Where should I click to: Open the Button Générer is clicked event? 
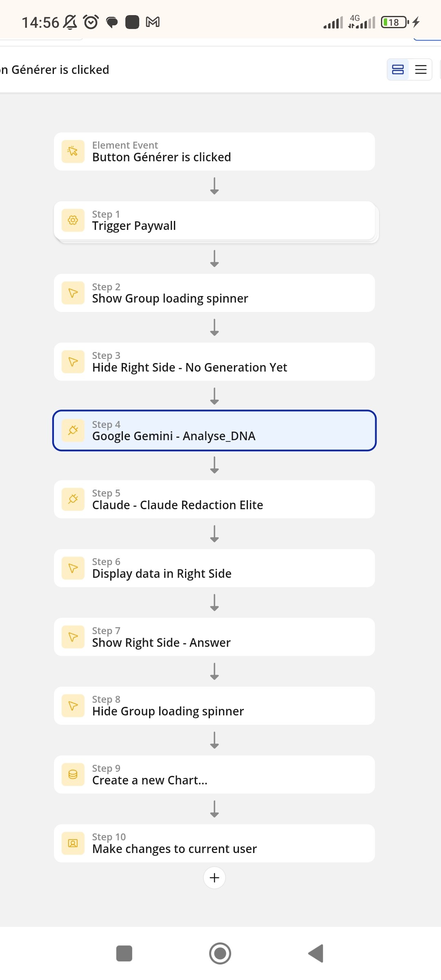coord(214,151)
